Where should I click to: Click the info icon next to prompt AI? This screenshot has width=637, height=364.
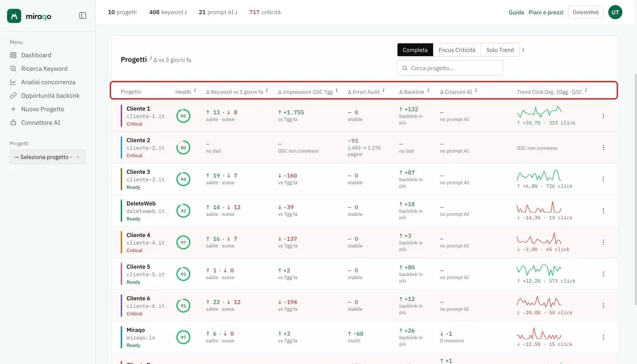pos(237,12)
